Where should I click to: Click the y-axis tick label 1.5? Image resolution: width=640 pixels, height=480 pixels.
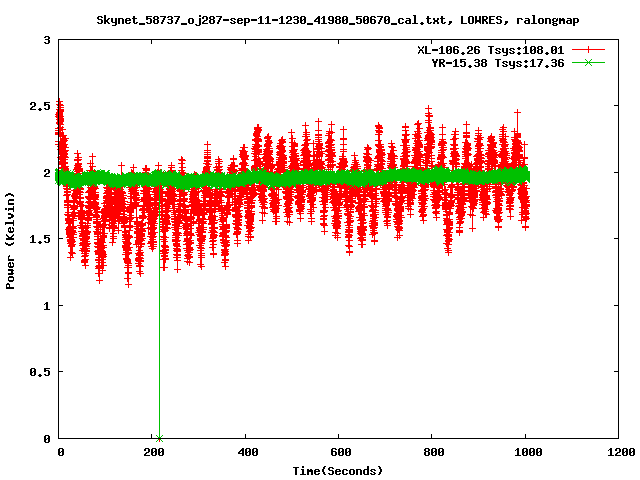(x=40, y=239)
